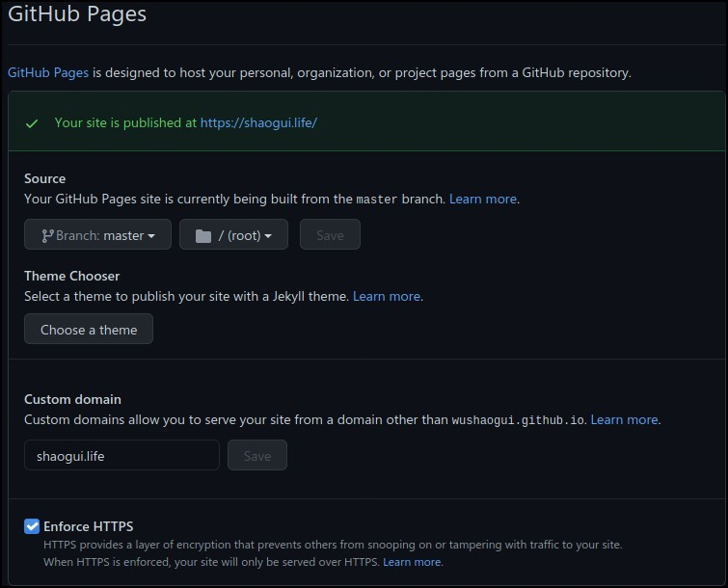The image size is (728, 588).
Task: Open the Branch: master dropdown
Action: 97,235
